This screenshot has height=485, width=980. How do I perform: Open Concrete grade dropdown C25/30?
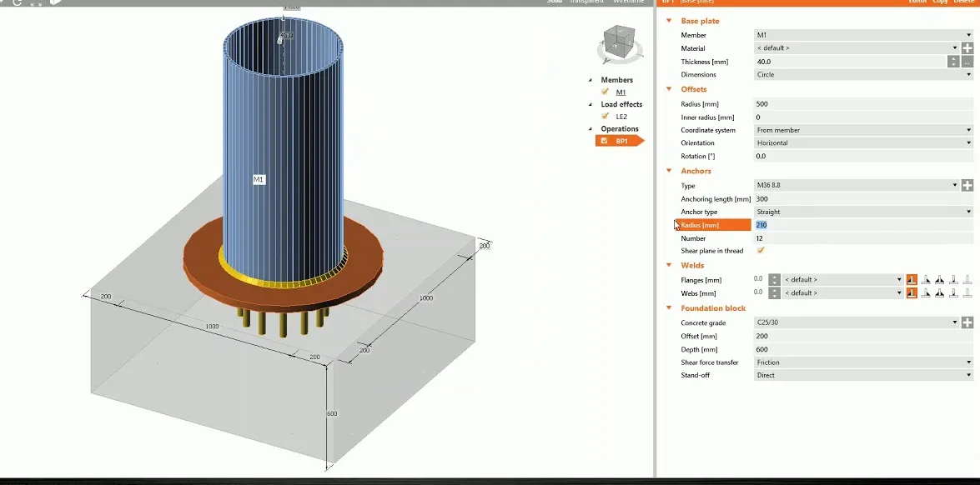857,322
